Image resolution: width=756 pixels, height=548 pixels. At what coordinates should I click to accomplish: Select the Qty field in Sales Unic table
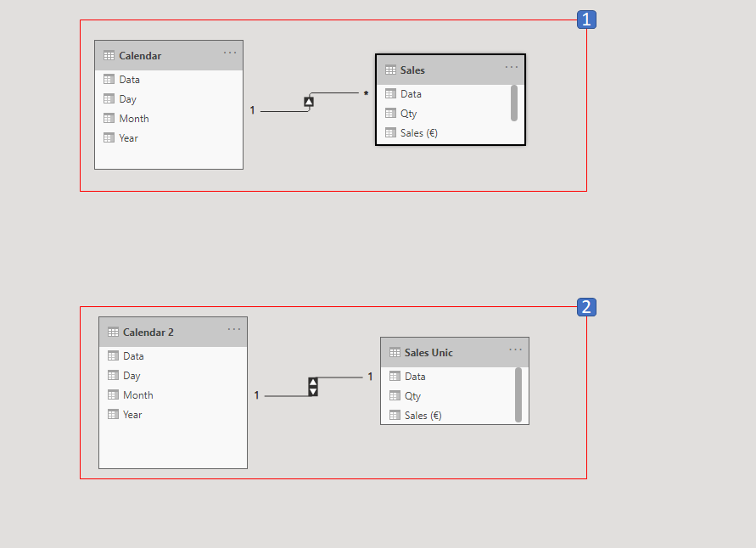(448, 395)
